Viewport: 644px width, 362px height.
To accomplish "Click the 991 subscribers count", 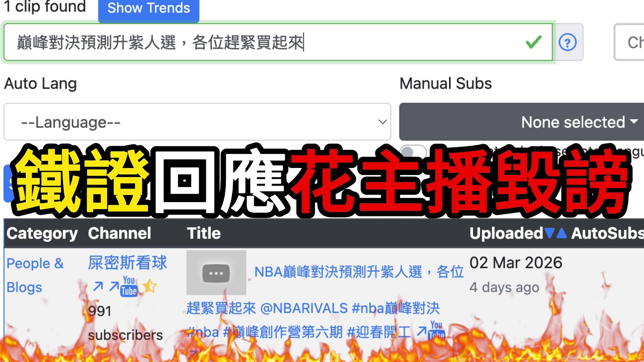I will [x=125, y=323].
